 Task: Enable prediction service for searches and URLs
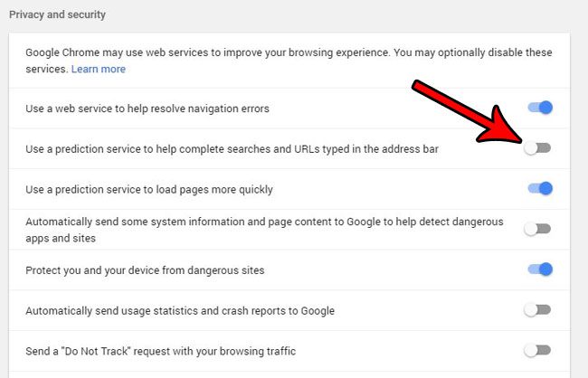(x=537, y=148)
